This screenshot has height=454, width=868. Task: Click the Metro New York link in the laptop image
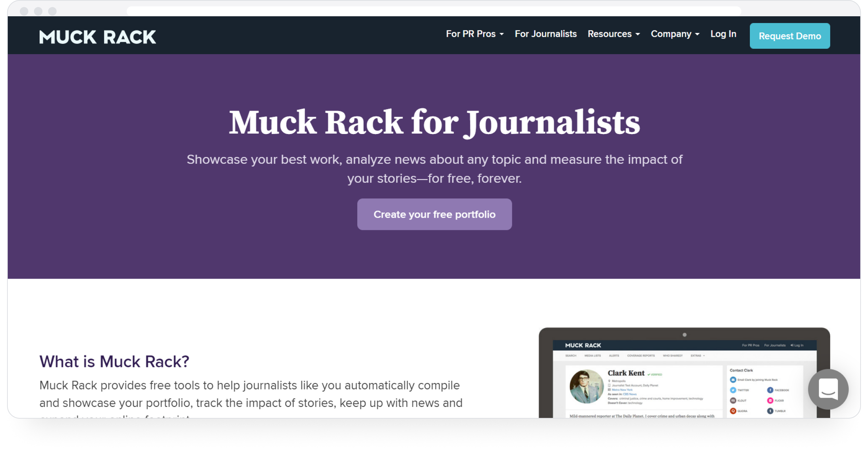[622, 390]
